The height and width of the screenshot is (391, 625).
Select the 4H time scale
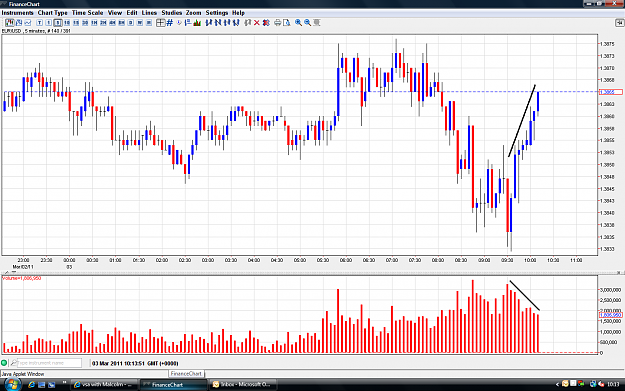point(112,23)
